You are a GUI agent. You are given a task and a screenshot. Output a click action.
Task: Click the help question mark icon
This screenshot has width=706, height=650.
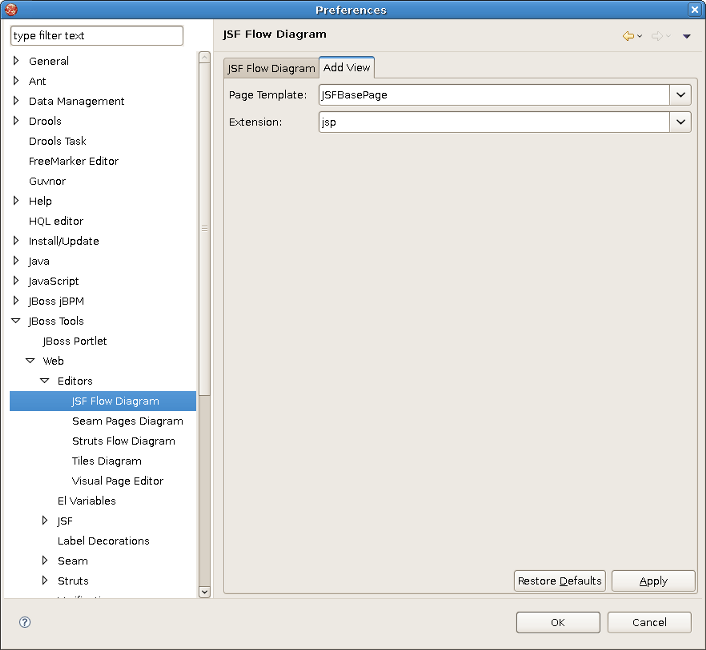point(25,622)
